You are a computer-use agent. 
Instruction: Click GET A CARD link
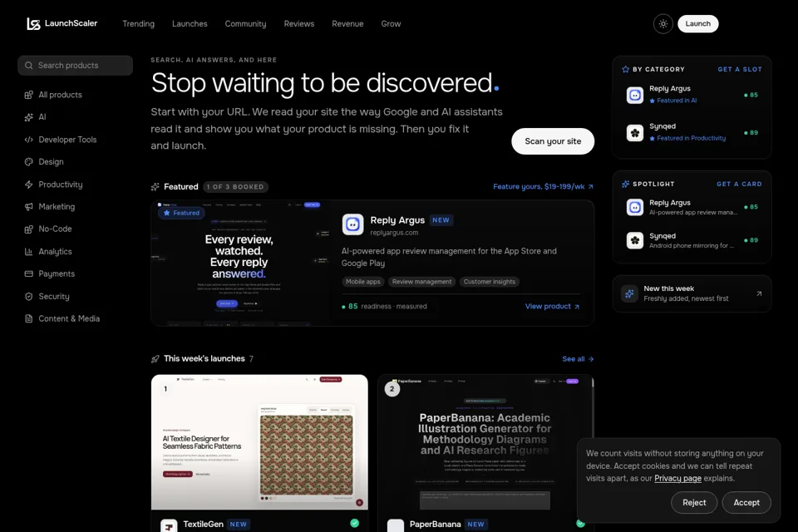[x=739, y=184]
